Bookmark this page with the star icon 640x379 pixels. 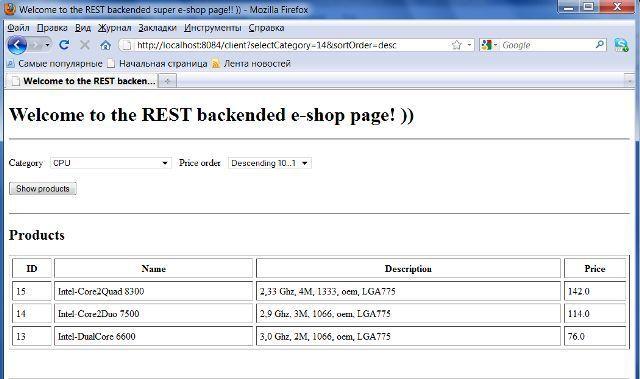456,45
